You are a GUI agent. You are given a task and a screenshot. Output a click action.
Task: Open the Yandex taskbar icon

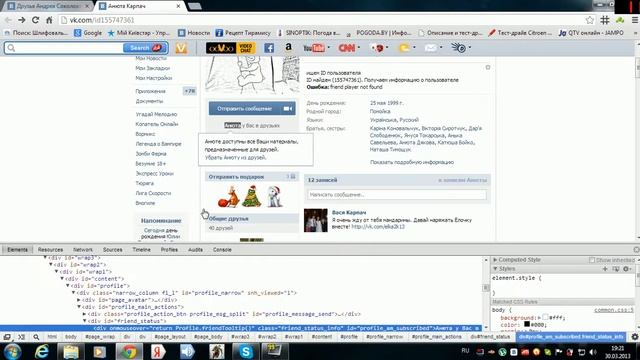coord(158,351)
